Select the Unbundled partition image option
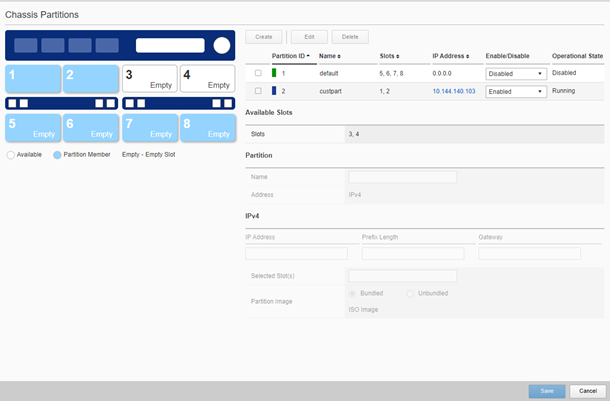610x402 pixels. coord(411,293)
